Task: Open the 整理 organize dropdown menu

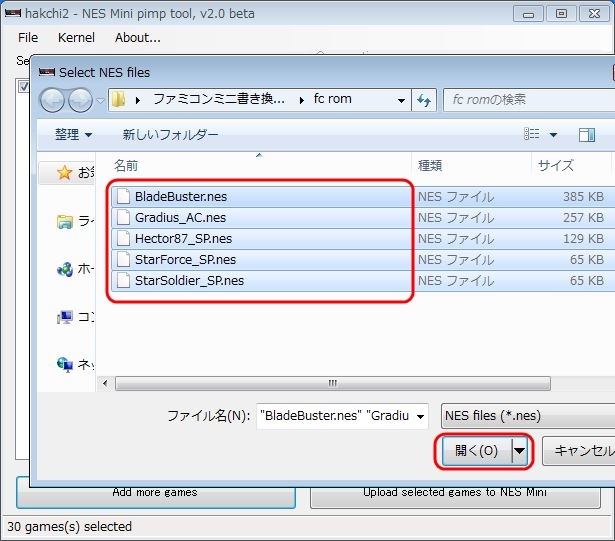Action: click(73, 135)
